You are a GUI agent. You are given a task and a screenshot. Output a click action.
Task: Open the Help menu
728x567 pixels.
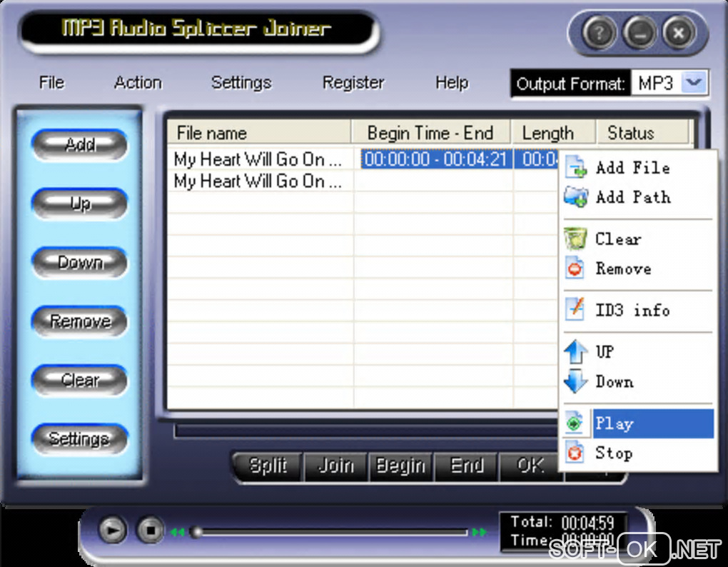click(452, 83)
